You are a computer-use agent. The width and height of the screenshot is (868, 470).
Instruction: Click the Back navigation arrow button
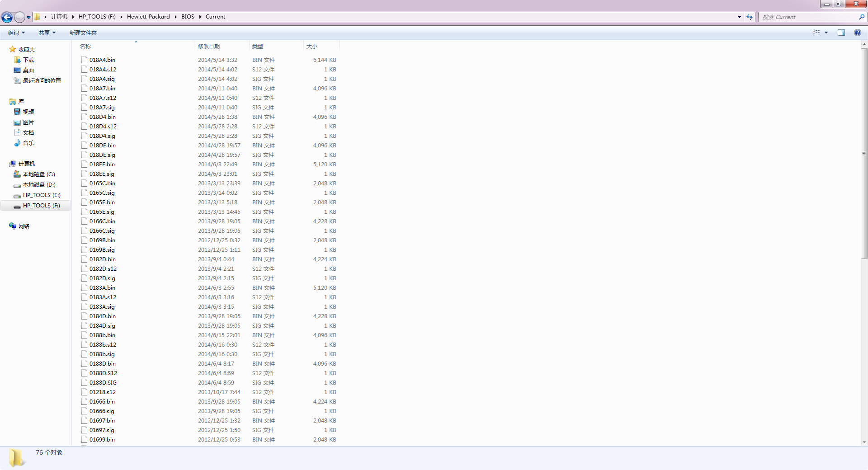point(7,17)
